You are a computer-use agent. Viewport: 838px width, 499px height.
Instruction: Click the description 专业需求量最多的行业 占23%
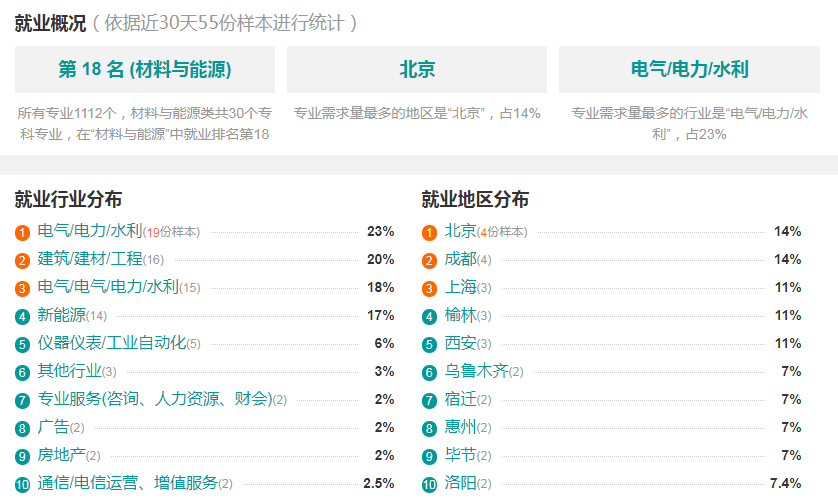point(689,123)
